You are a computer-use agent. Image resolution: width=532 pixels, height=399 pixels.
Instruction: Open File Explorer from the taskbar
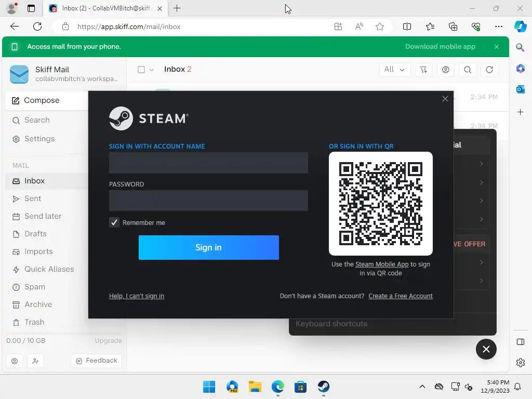[255, 387]
